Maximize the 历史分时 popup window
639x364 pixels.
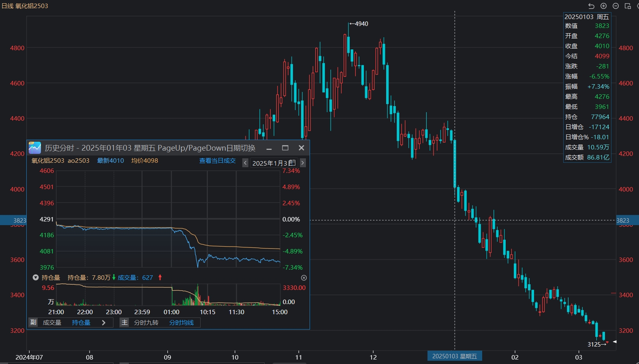[285, 148]
